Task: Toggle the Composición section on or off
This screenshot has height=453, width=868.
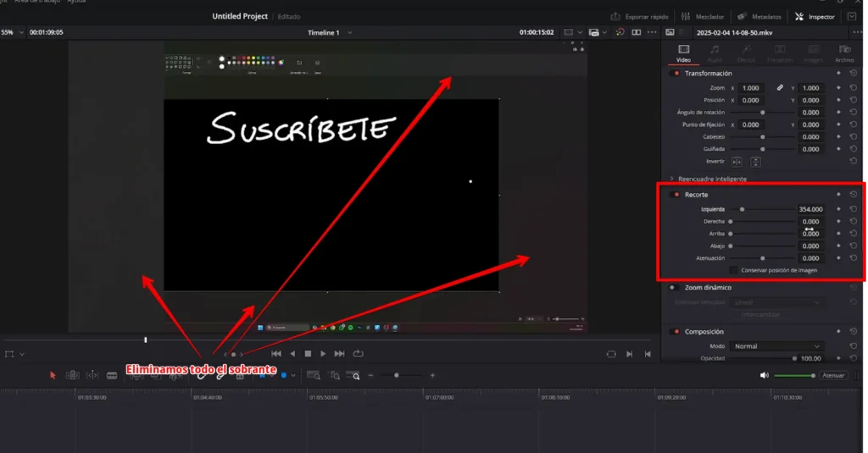Action: [x=676, y=332]
